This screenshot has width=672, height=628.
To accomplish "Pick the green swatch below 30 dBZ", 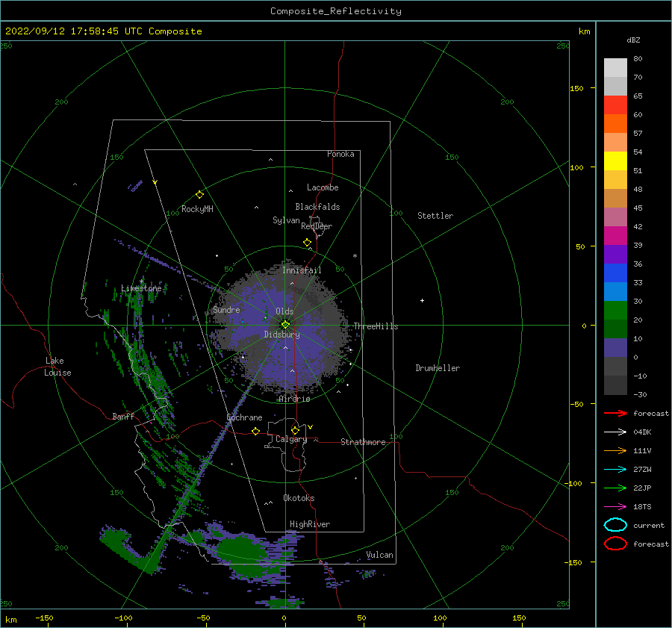I will pyautogui.click(x=615, y=311).
